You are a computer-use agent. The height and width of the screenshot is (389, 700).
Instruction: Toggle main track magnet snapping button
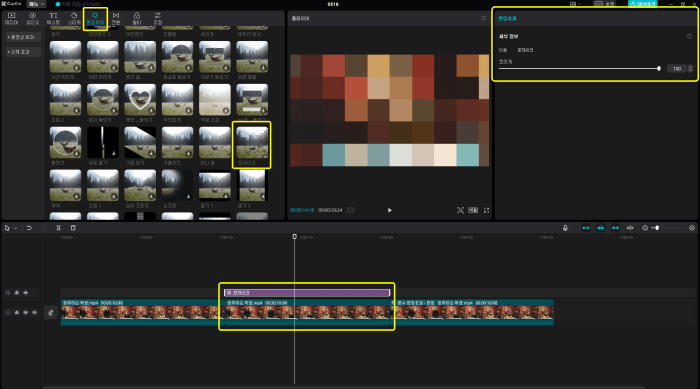coord(586,228)
